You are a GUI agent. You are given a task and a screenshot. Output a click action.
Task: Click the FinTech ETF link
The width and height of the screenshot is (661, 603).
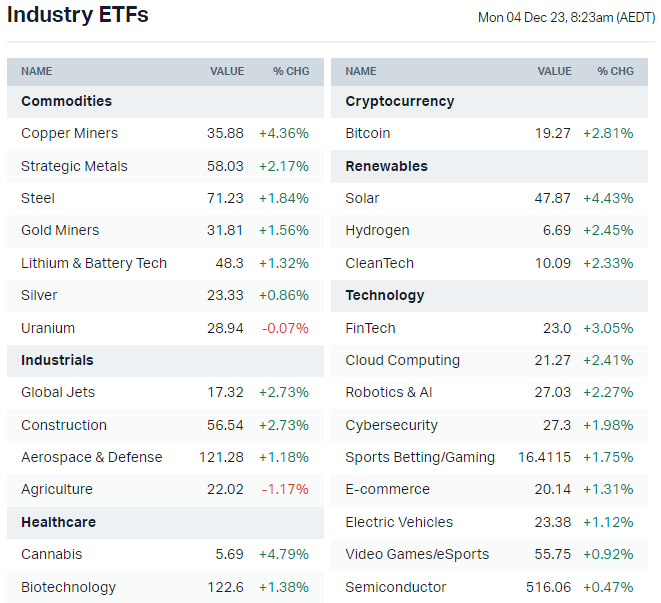point(370,328)
